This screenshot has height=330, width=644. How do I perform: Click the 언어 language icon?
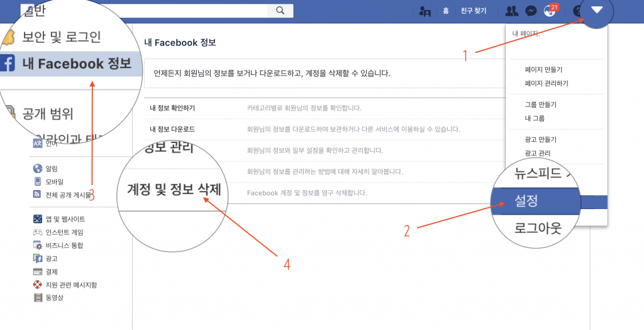point(38,143)
